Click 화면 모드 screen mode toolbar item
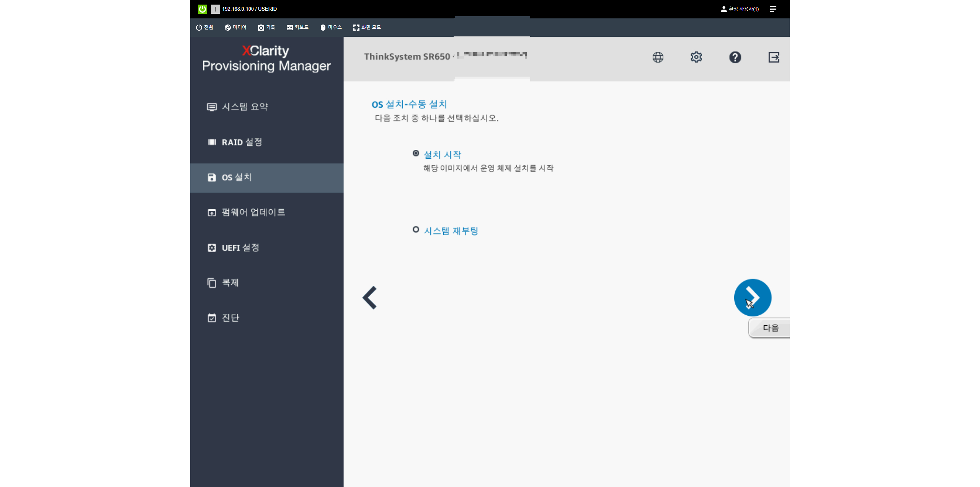Image resolution: width=980 pixels, height=487 pixels. [367, 27]
